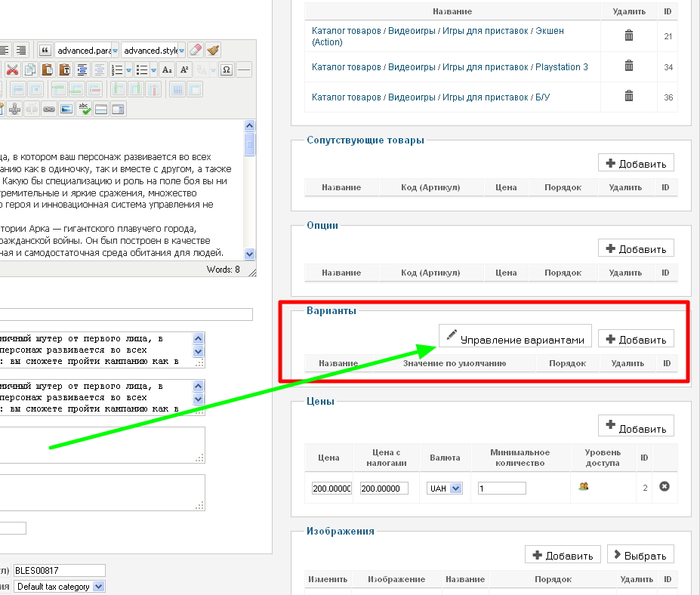This screenshot has width=700, height=595.
Task: Add related product via Добавить in Сопутствующие товары
Action: (x=636, y=163)
